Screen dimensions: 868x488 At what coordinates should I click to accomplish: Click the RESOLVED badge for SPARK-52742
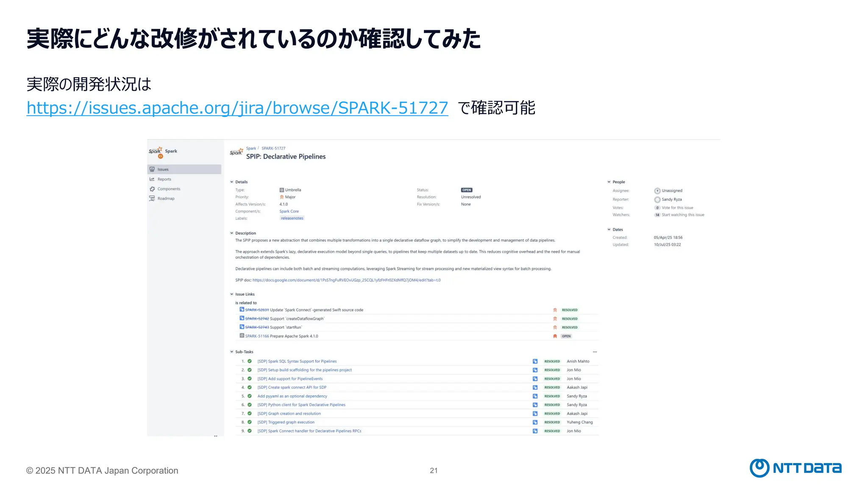[570, 319]
